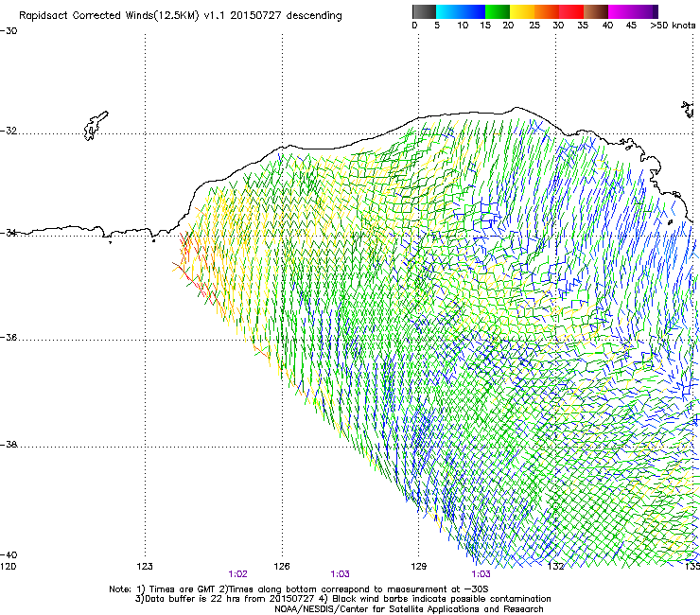Click the '-36' latitude axis label
700x615 pixels.
(x=9, y=338)
